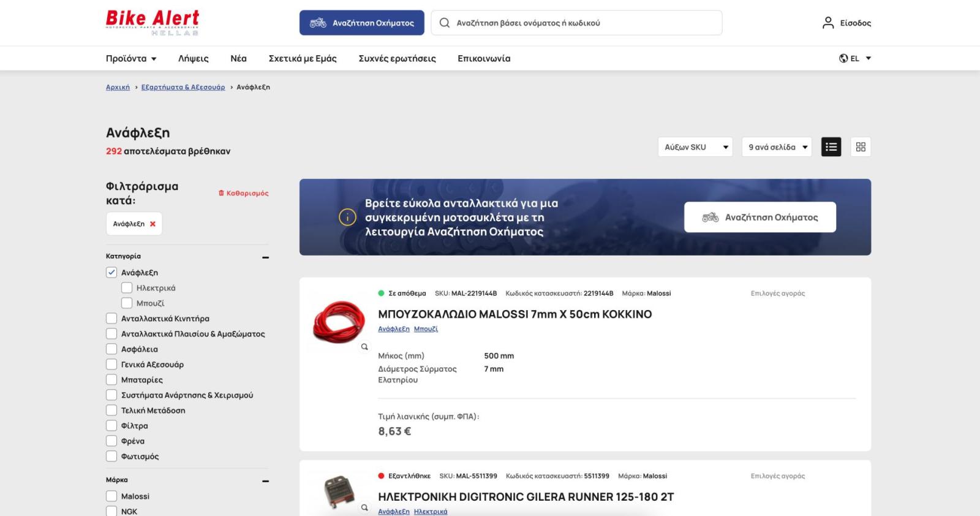Click the Σε απόθεμα stock status

click(402, 294)
